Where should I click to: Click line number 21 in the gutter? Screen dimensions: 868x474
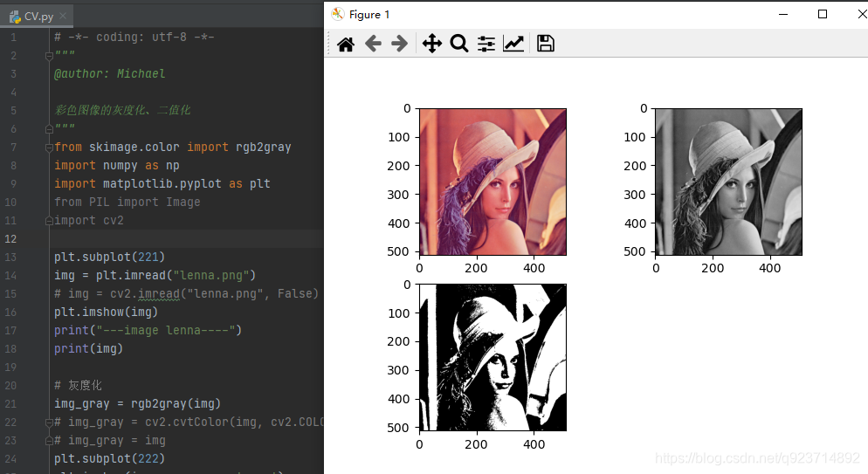[10, 404]
